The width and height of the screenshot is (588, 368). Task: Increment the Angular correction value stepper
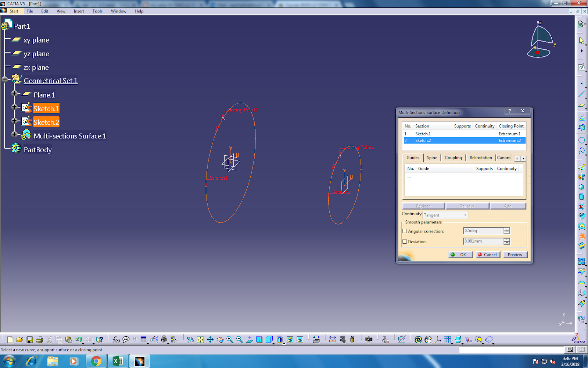click(x=506, y=229)
